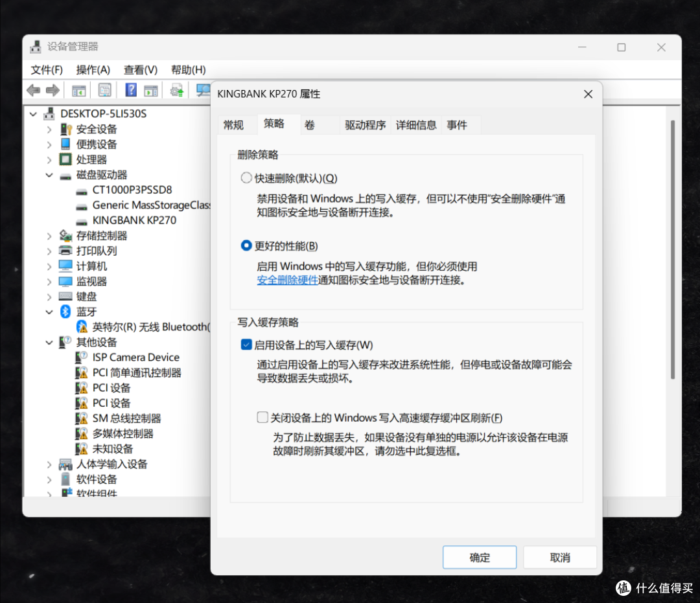The width and height of the screenshot is (700, 603).
Task: Collapse the 蓝牙 tree node
Action: pyautogui.click(x=49, y=312)
